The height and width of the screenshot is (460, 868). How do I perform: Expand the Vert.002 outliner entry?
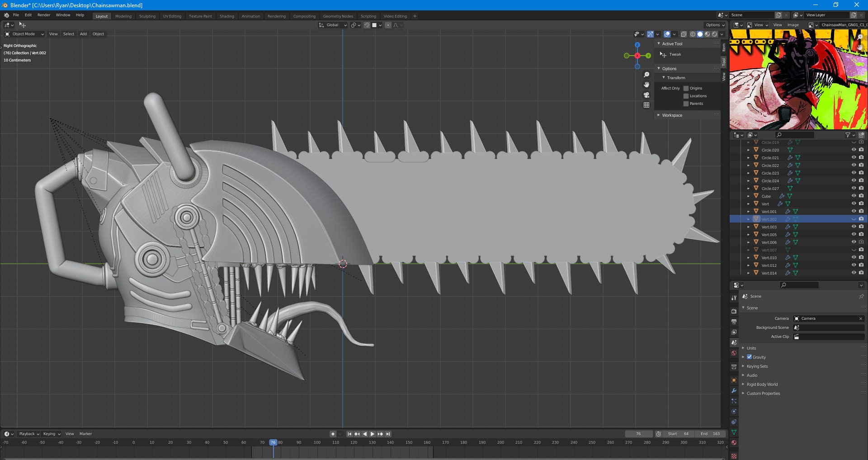point(749,219)
